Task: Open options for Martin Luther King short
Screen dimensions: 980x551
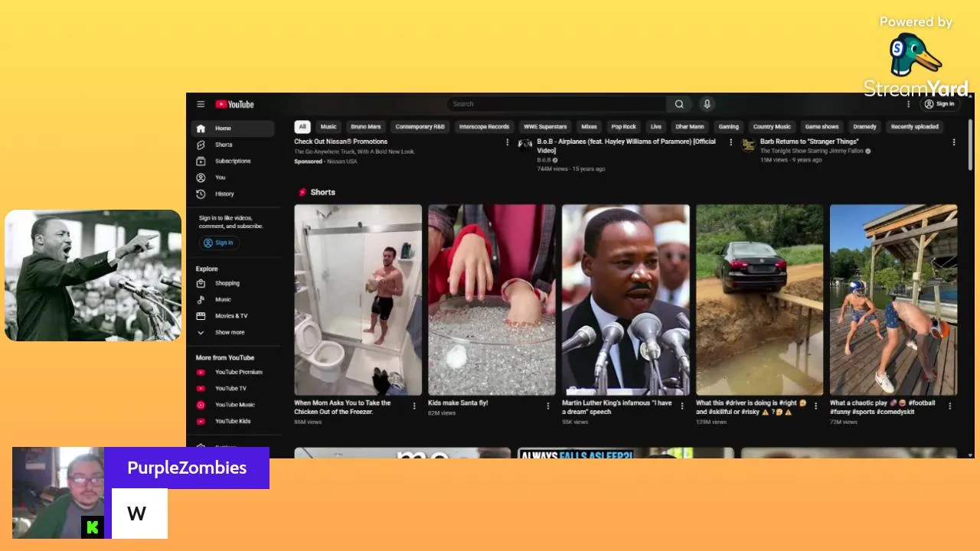Action: point(682,406)
